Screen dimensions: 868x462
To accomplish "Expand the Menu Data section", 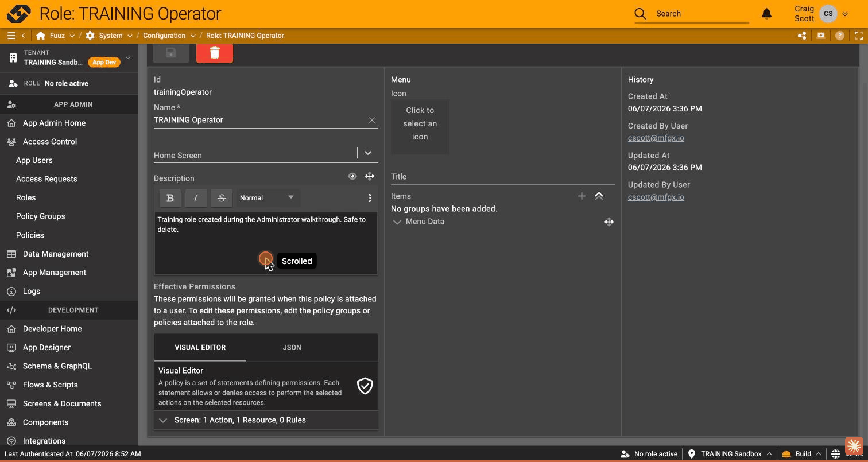I will 397,222.
